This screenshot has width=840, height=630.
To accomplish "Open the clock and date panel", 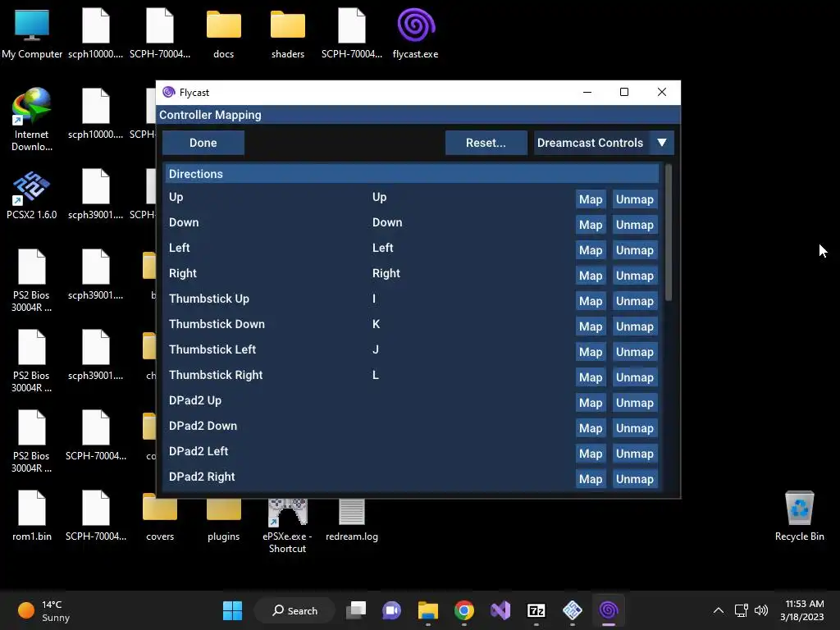I will 802,610.
